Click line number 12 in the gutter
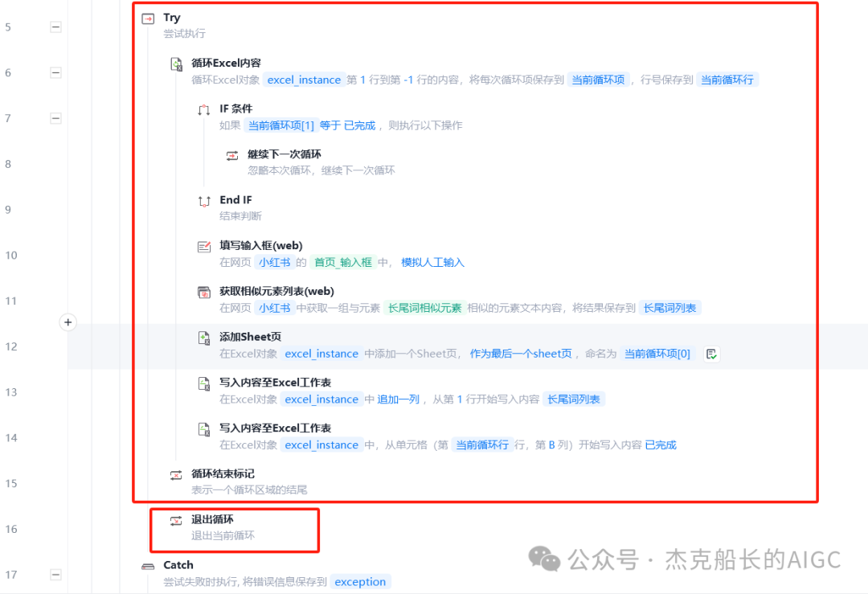 pos(11,346)
